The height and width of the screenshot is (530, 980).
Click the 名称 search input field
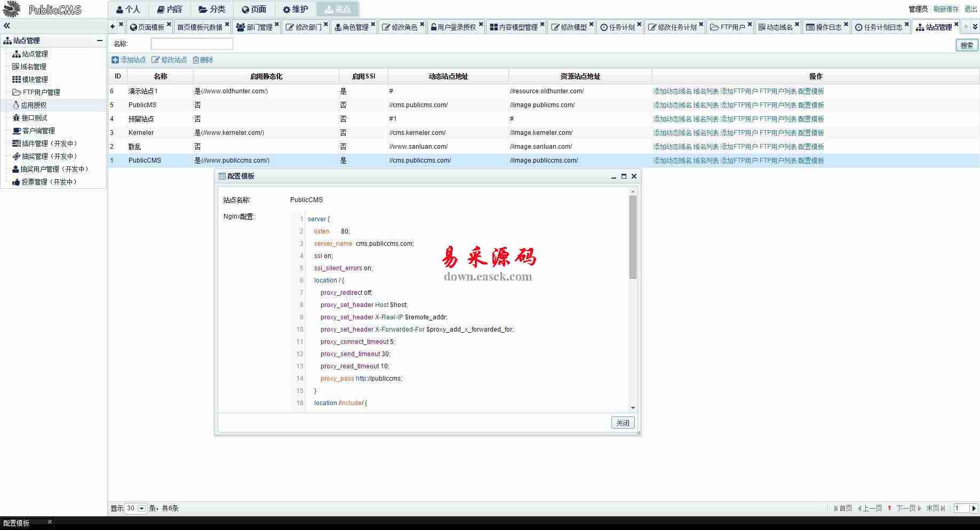[x=192, y=44]
